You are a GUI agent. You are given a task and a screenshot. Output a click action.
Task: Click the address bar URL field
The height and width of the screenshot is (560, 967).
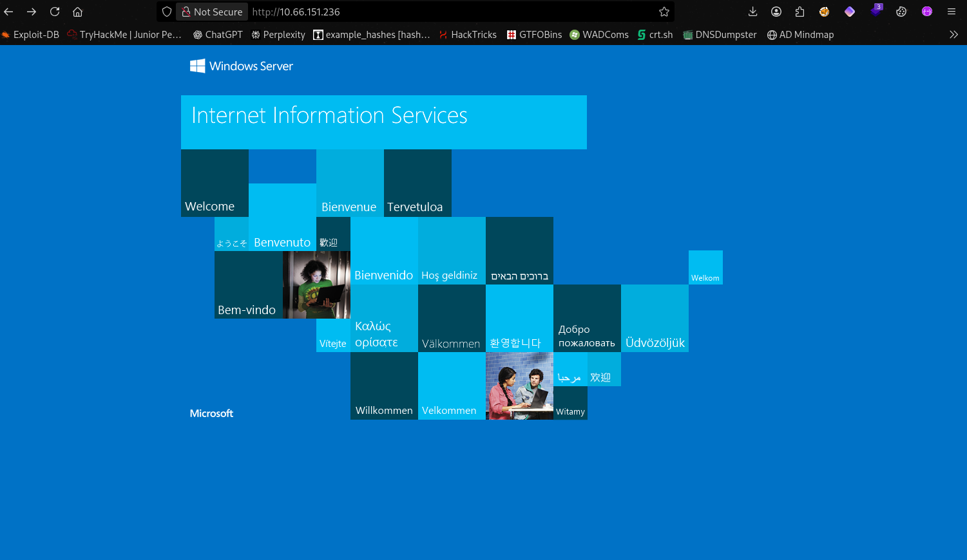451,12
